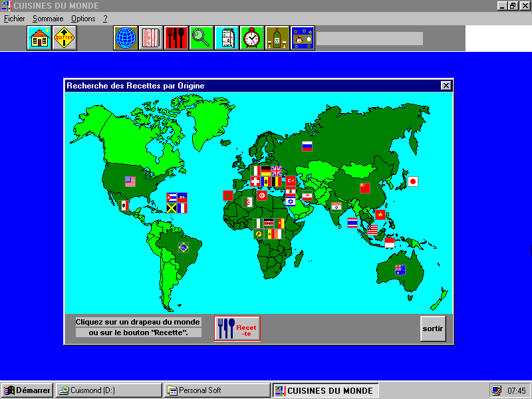The height and width of the screenshot is (399, 532).
Task: Select the Japan flag on the map
Action: click(x=412, y=181)
